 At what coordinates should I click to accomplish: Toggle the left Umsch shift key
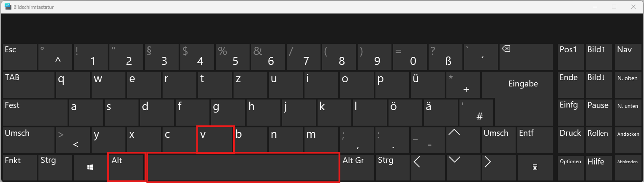click(29, 140)
